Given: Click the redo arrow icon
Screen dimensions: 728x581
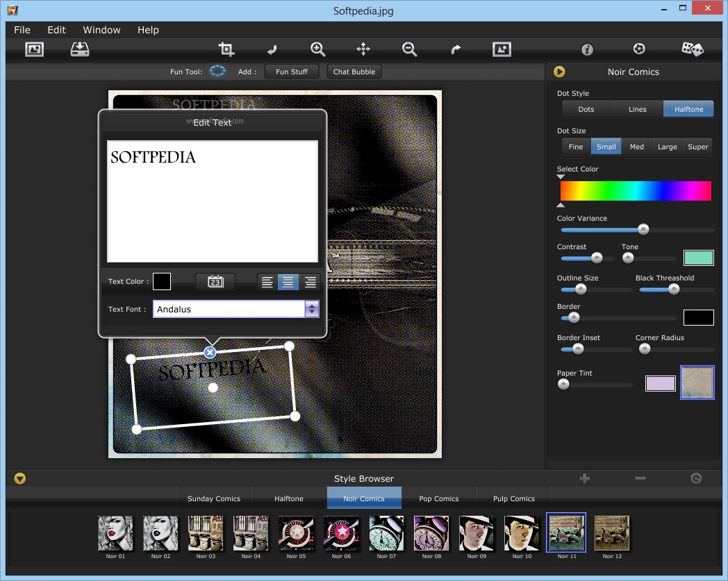Looking at the screenshot, I should (x=456, y=49).
